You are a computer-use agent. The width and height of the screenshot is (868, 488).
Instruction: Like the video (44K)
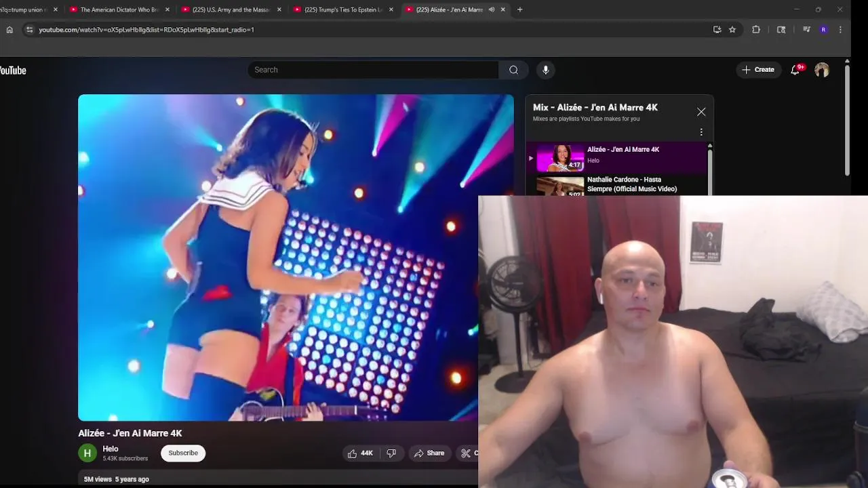coord(360,453)
